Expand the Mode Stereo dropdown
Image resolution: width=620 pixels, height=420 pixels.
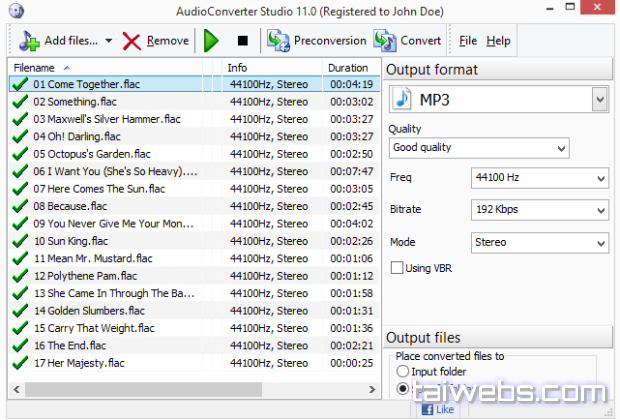600,243
